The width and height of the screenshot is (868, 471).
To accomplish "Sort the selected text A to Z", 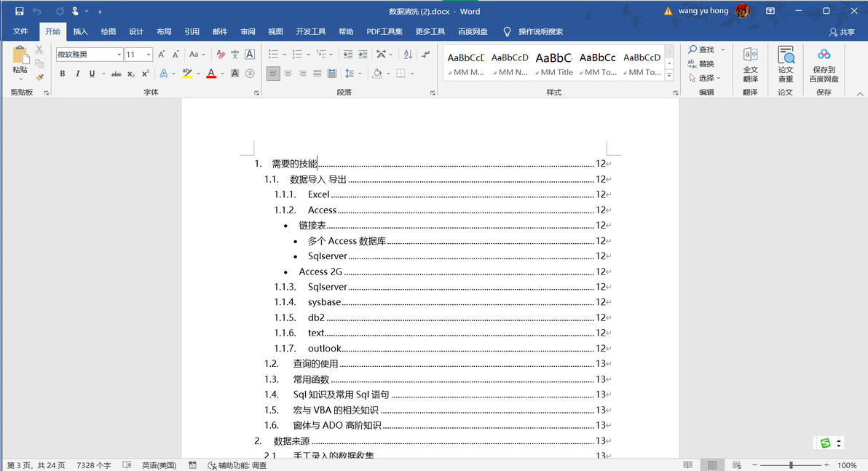I will point(408,55).
